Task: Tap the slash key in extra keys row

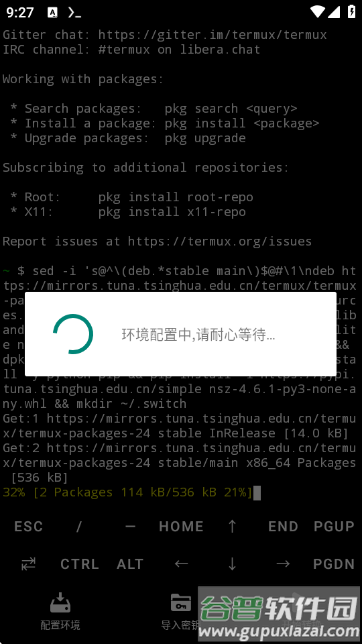Action: 79,527
